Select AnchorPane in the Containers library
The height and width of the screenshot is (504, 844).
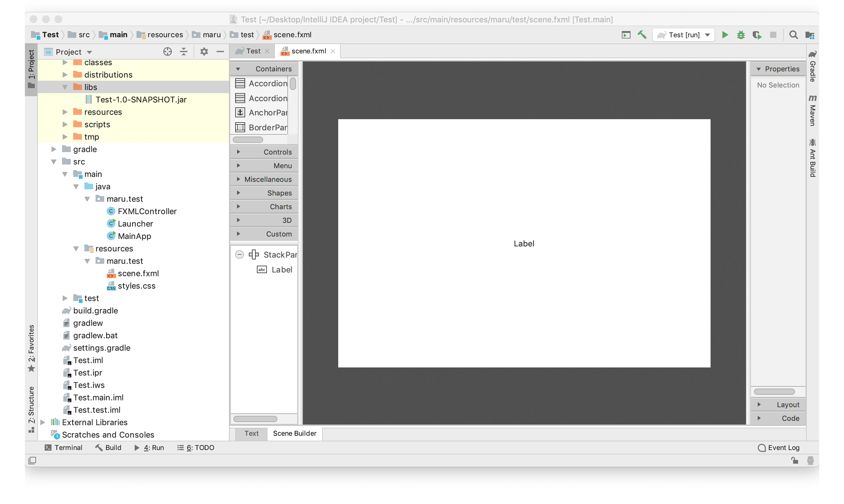point(261,112)
